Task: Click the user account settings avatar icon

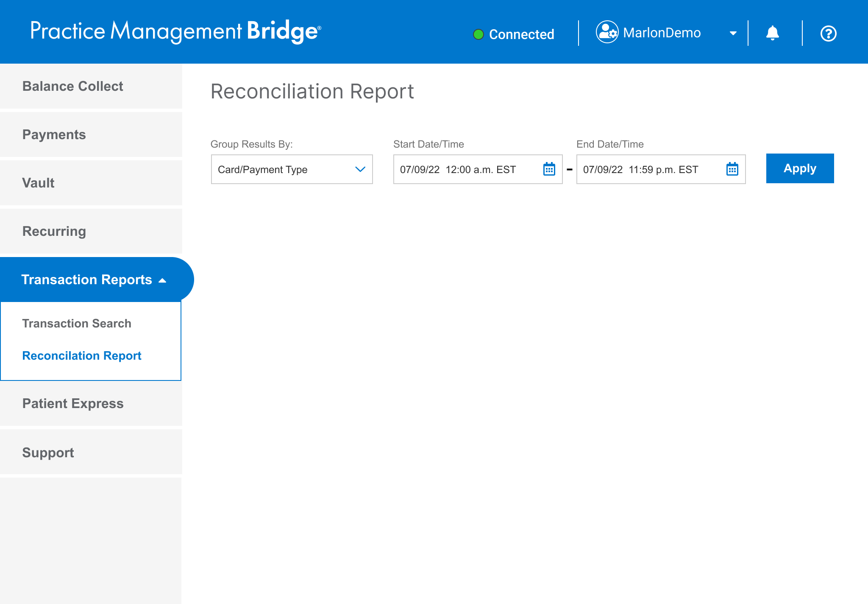Action: [x=607, y=32]
